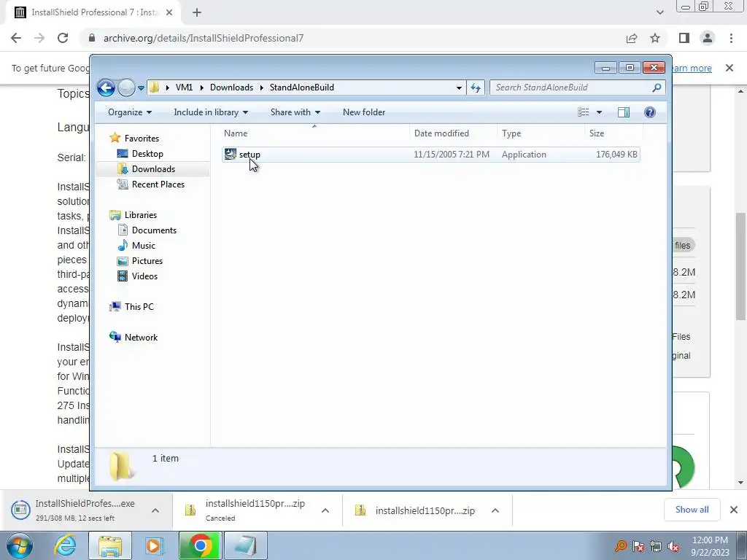Image resolution: width=747 pixels, height=560 pixels.
Task: Sort by Date modified column
Action: click(x=453, y=133)
